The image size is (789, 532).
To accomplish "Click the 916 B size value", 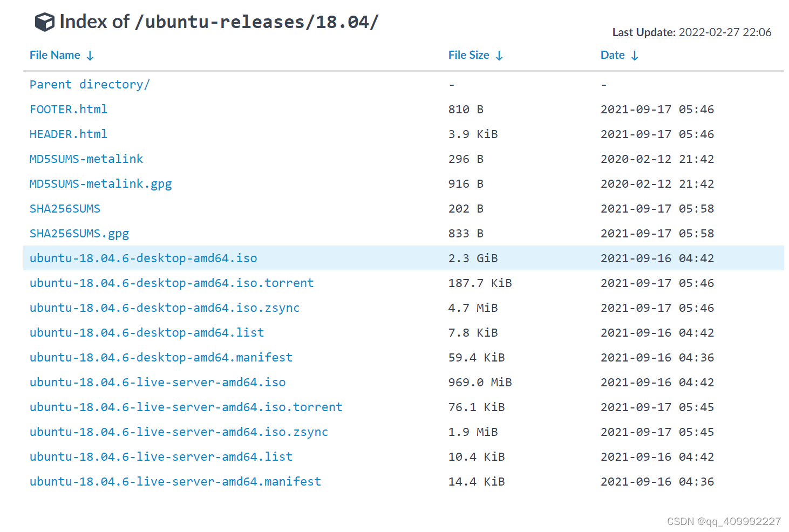I will (x=466, y=184).
